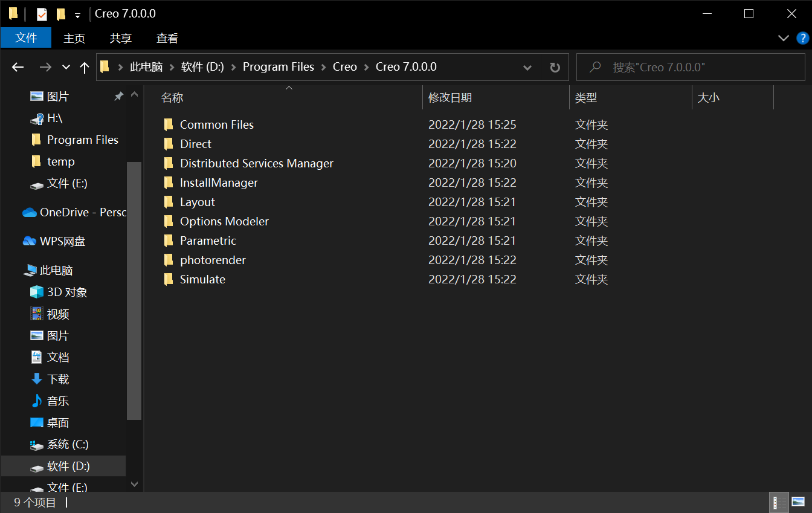
Task: Open the address bar history dropdown
Action: pyautogui.click(x=527, y=67)
